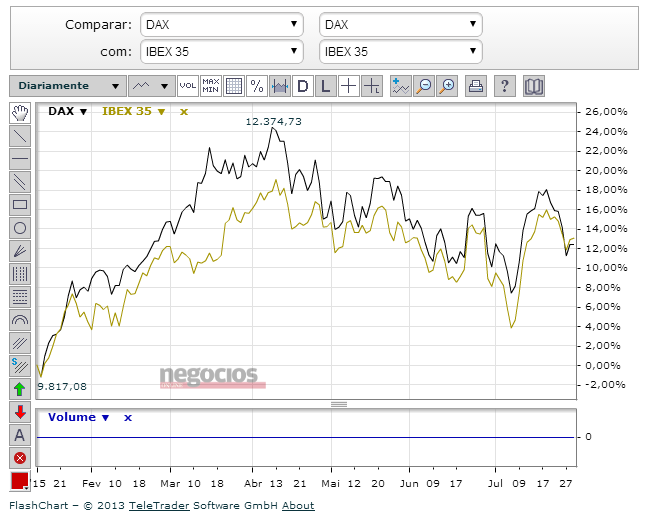
Task: Zoom out of the chart
Action: coord(424,86)
